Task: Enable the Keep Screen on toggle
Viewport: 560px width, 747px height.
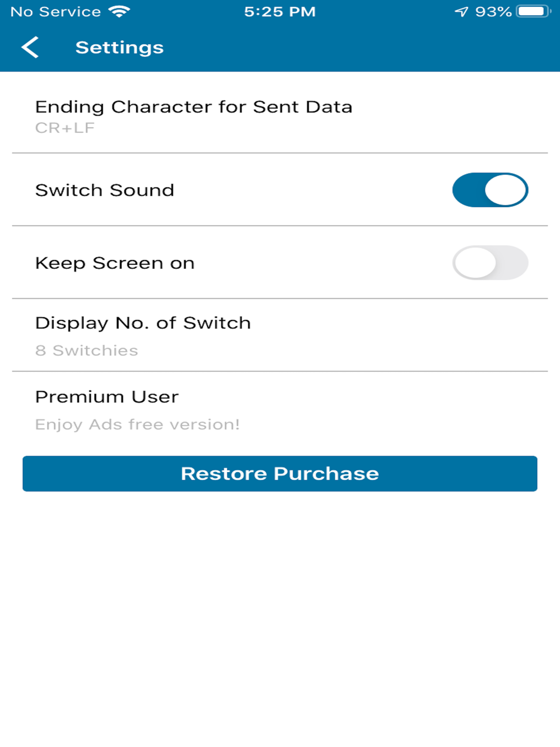Action: tap(490, 263)
